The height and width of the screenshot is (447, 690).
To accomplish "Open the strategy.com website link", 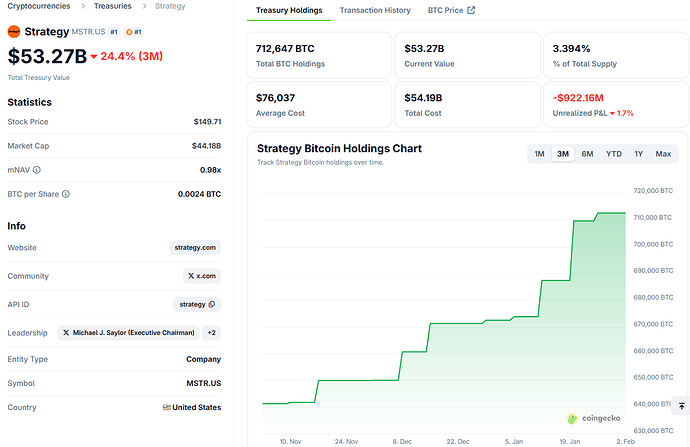I will [x=195, y=247].
